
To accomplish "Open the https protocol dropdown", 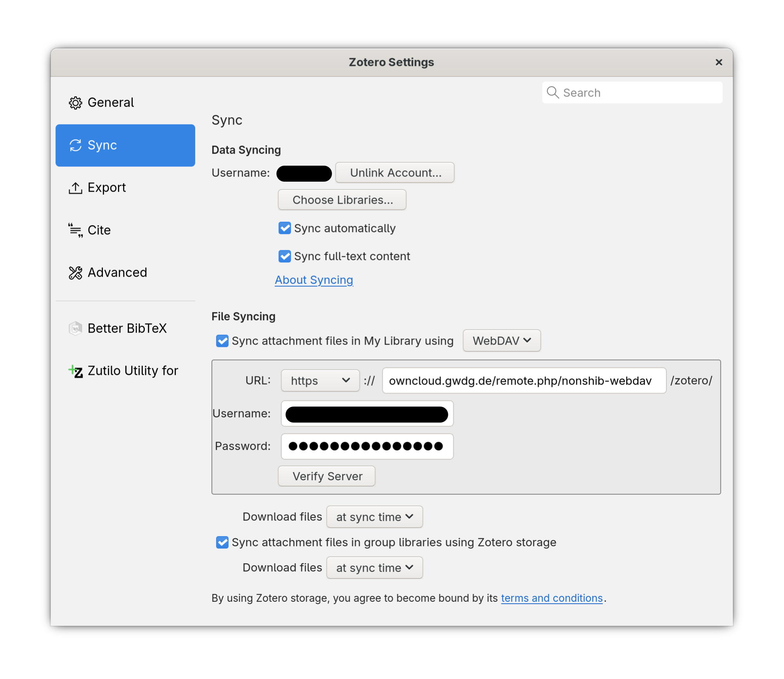I will pyautogui.click(x=320, y=381).
